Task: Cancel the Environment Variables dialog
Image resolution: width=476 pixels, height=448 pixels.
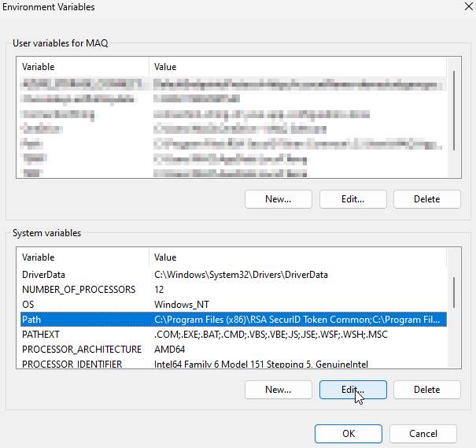Action: (x=423, y=434)
